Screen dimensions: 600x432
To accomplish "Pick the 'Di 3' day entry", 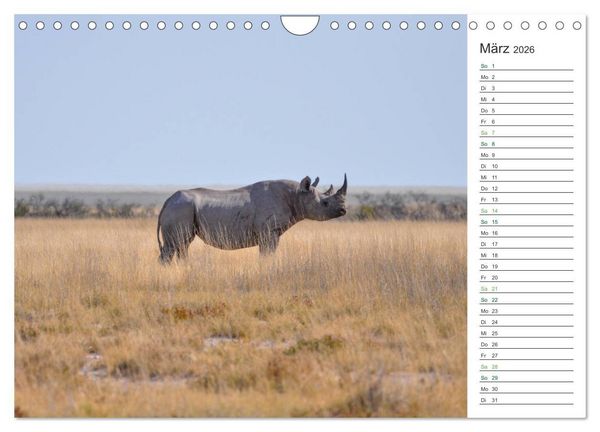I will tap(527, 88).
